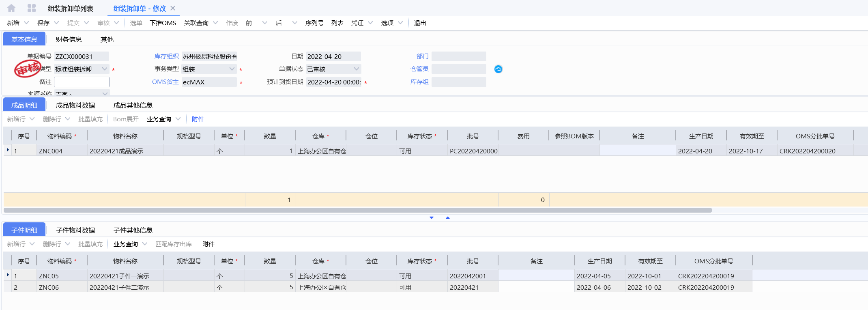The height and width of the screenshot is (310, 868).
Task: Select the 基本信息 tab
Action: point(24,39)
